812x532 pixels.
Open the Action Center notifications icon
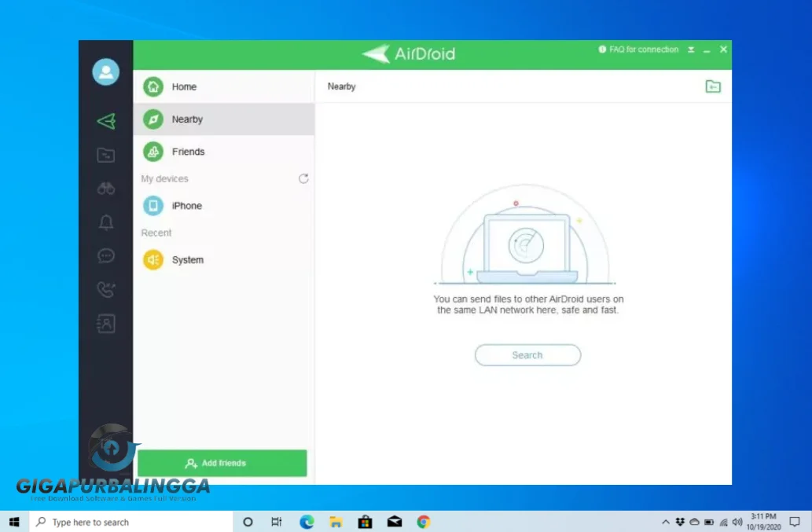coord(795,522)
